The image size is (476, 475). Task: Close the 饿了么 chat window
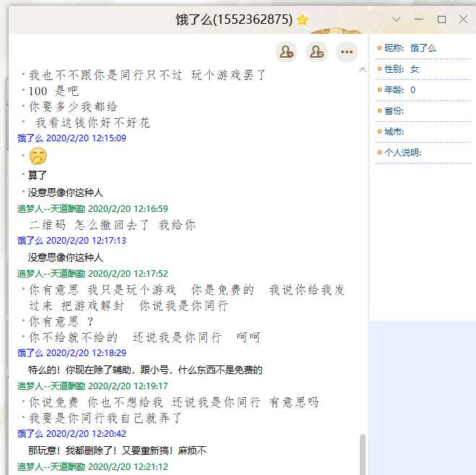pos(463,19)
